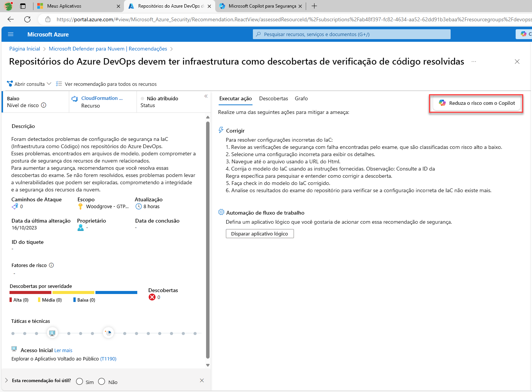Click the owner person icon under Proprietário
532x392 pixels.
(81, 228)
